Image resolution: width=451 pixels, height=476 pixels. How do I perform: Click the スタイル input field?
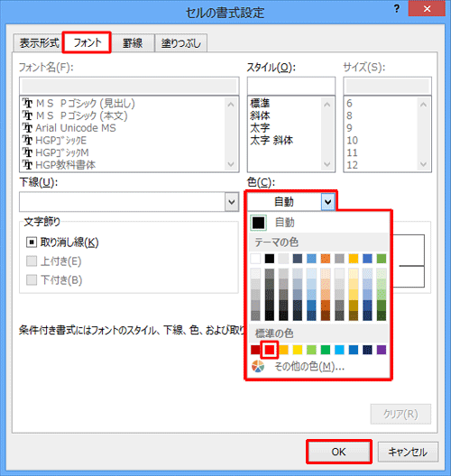[x=291, y=86]
